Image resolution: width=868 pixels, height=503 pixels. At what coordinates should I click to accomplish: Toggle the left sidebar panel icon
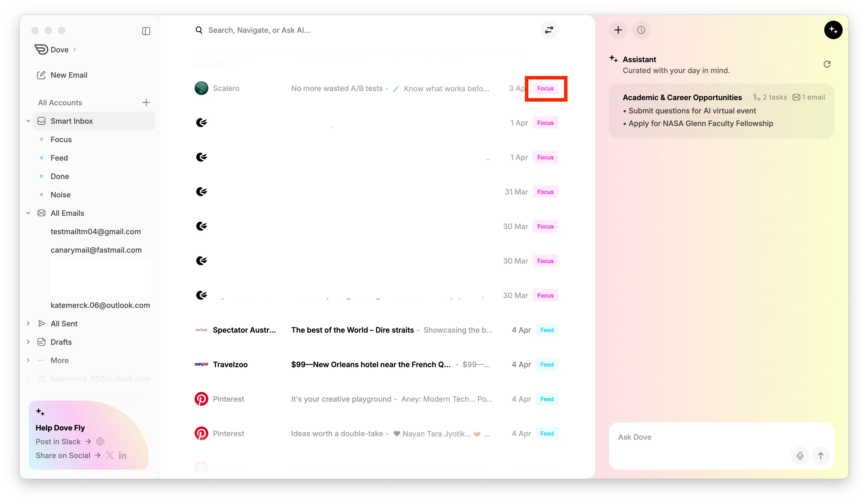pos(146,31)
